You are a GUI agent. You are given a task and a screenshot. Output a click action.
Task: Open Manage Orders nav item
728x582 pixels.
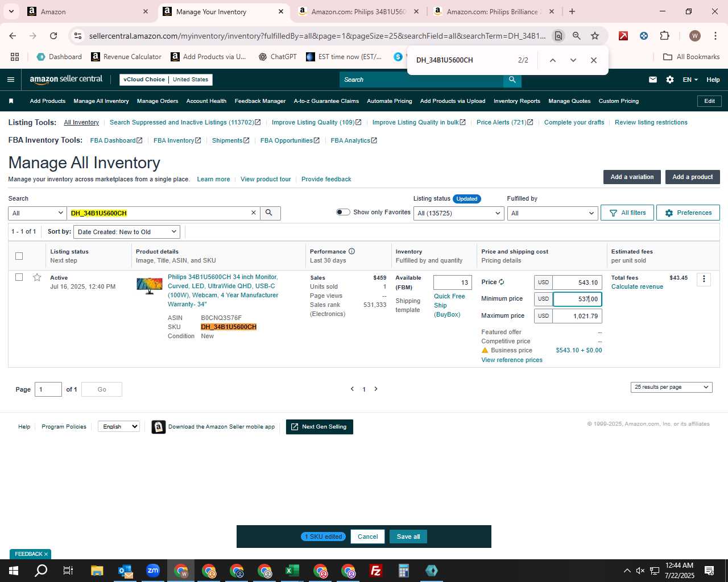pyautogui.click(x=158, y=101)
